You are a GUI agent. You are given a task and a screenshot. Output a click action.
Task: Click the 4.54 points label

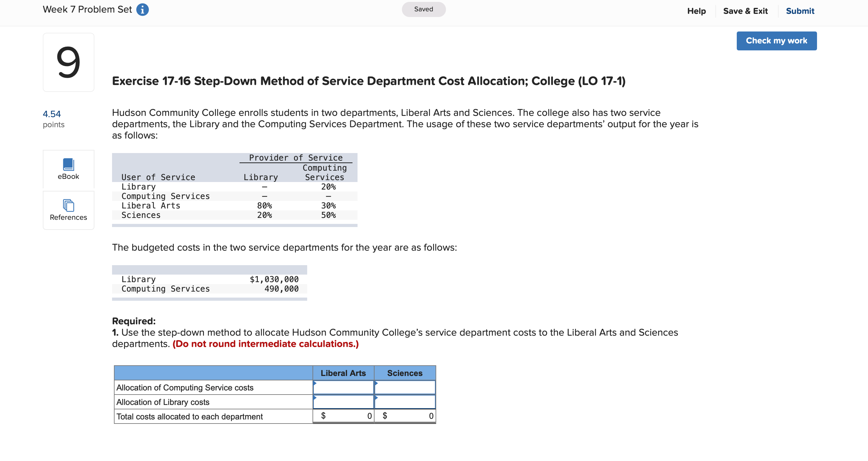click(x=52, y=114)
